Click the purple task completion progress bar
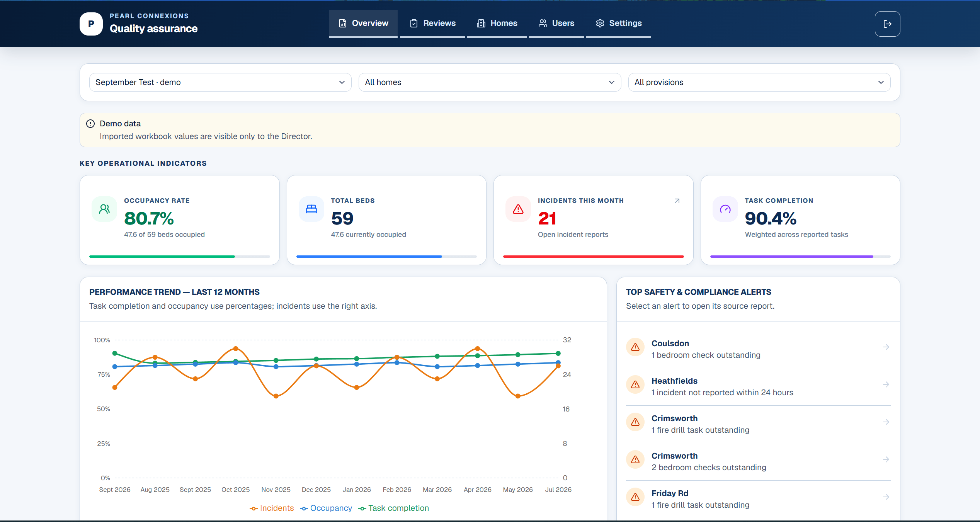Screen dimensions: 980x522 tap(800, 257)
